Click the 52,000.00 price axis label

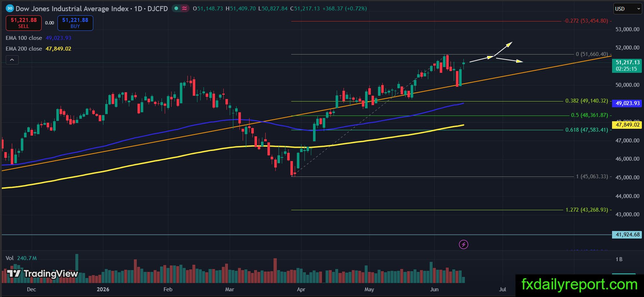tap(627, 48)
